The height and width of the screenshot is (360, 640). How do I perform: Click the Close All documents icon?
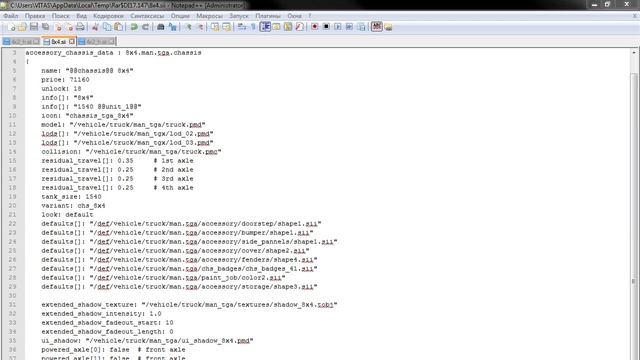coord(69,27)
